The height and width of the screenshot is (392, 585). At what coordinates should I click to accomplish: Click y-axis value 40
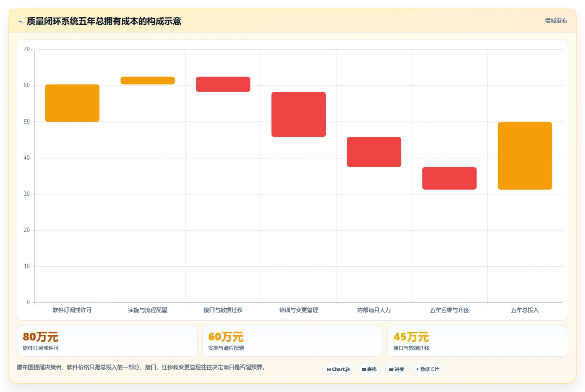coord(27,158)
